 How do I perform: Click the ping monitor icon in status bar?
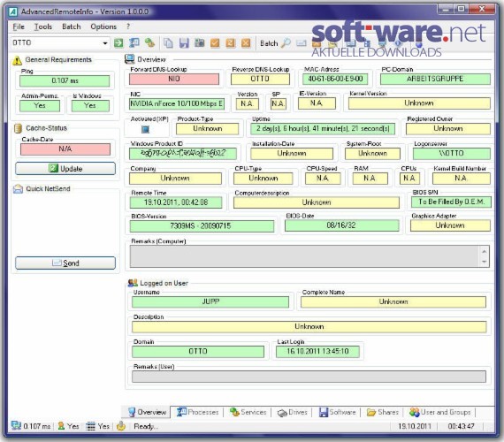point(16,425)
